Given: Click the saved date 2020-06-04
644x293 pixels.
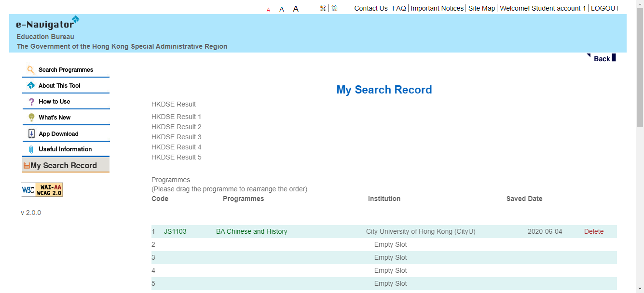Looking at the screenshot, I should point(545,231).
